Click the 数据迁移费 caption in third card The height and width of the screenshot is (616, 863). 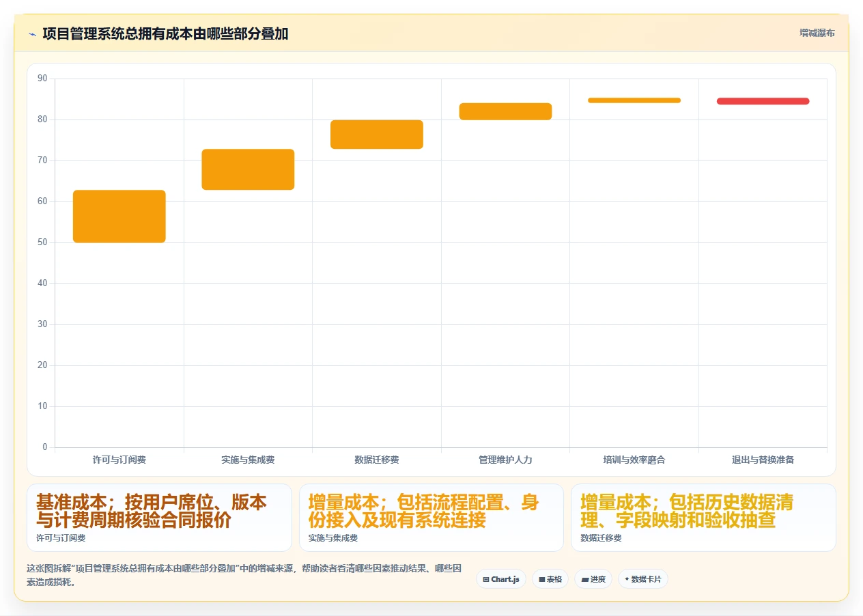click(601, 538)
